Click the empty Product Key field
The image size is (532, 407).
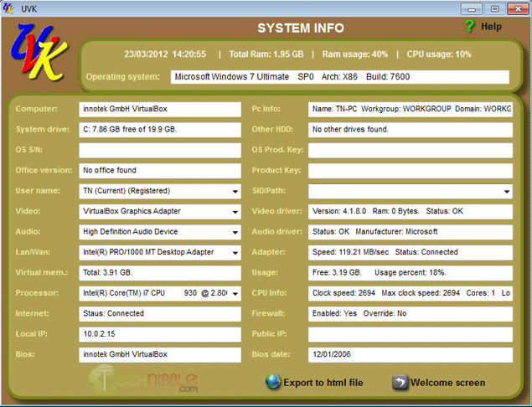tap(411, 171)
